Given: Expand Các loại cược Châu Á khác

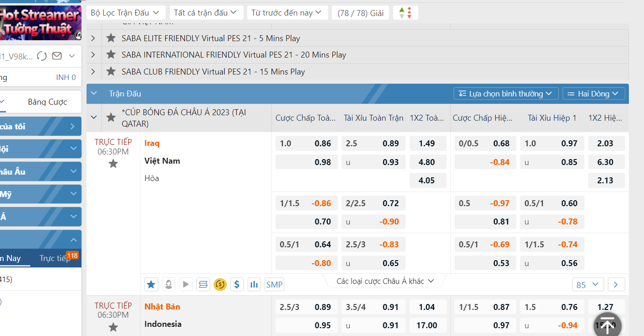Looking at the screenshot, I should pos(386,281).
